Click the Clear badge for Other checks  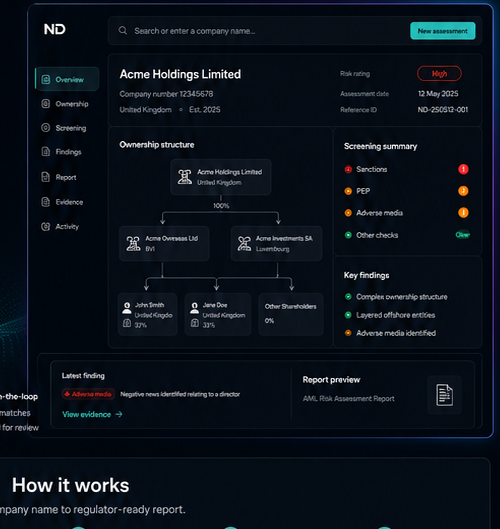point(463,235)
